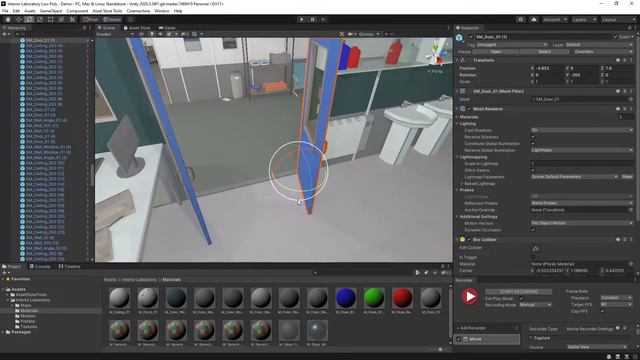Select the Rect tool in the toolbar

pos(51,19)
